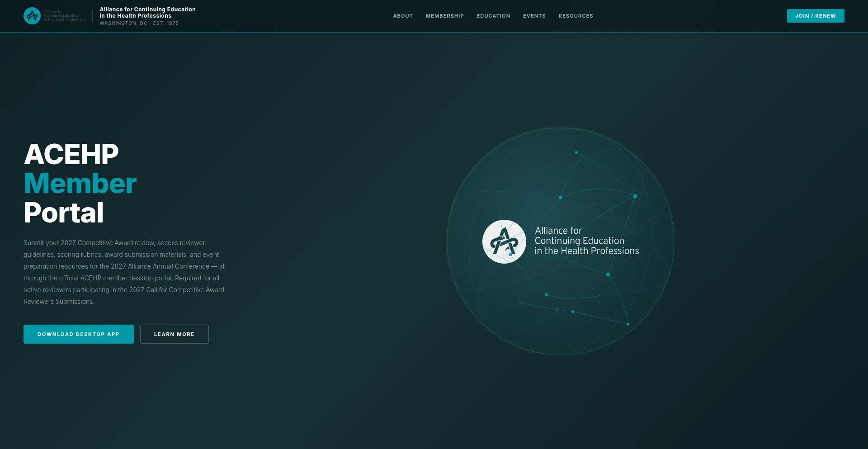Click the Join / Renew button

click(x=816, y=16)
